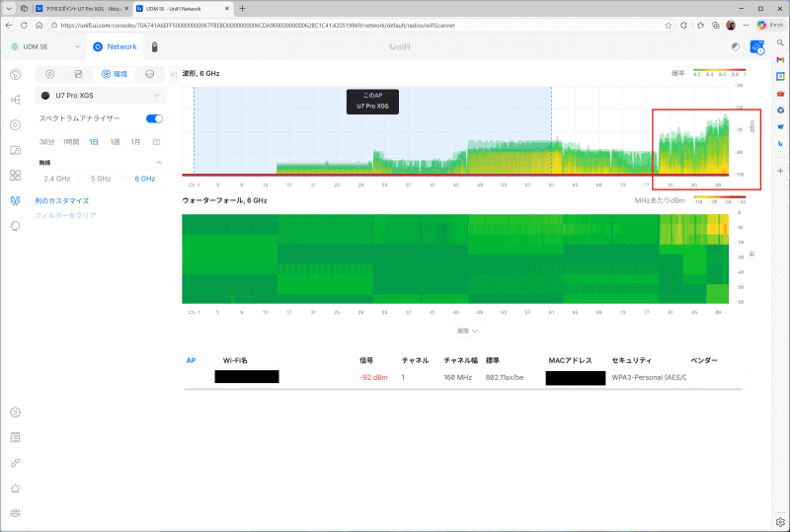Click the 802.11ax/be standard cell

(x=505, y=377)
